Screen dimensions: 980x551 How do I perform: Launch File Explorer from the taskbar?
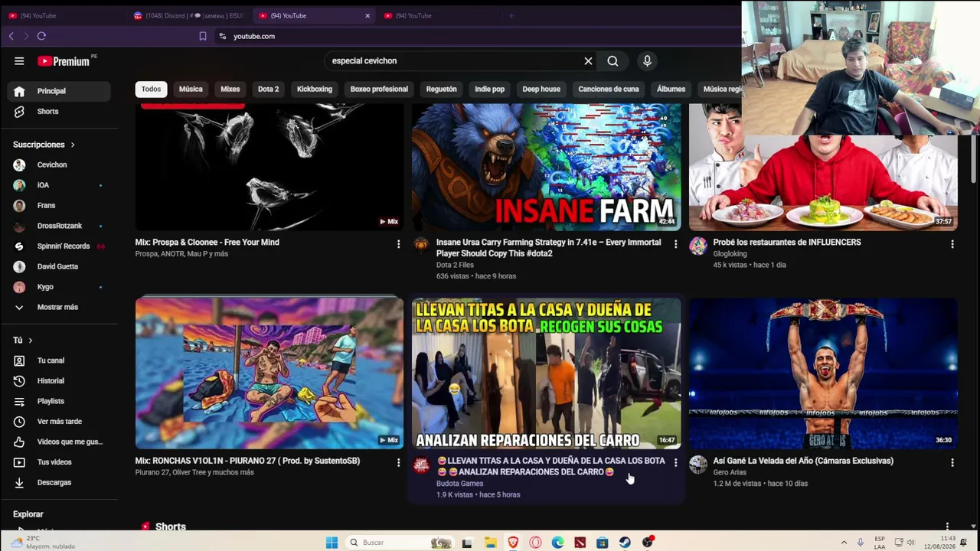click(x=490, y=543)
